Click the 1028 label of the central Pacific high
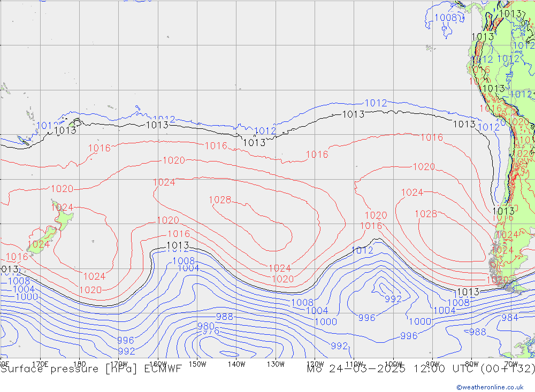This screenshot has height=392, width=535. pos(220,199)
